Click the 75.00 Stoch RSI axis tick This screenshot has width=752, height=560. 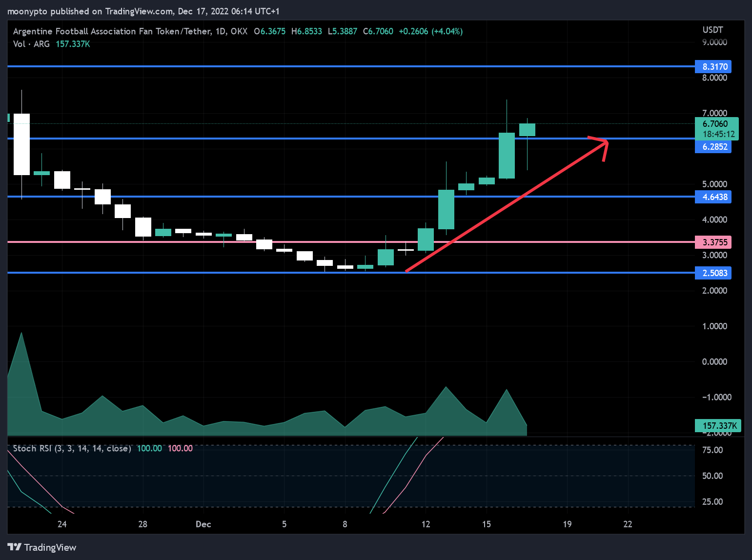click(x=712, y=450)
